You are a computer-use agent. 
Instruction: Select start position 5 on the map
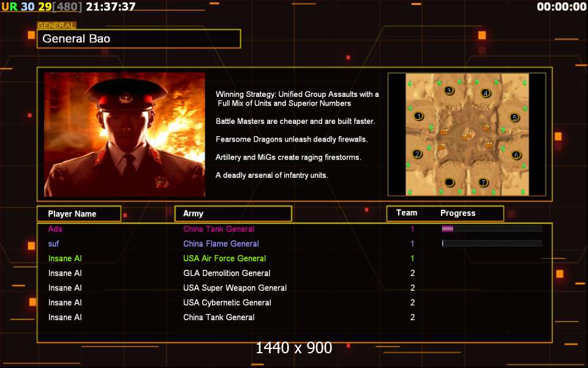tap(515, 118)
